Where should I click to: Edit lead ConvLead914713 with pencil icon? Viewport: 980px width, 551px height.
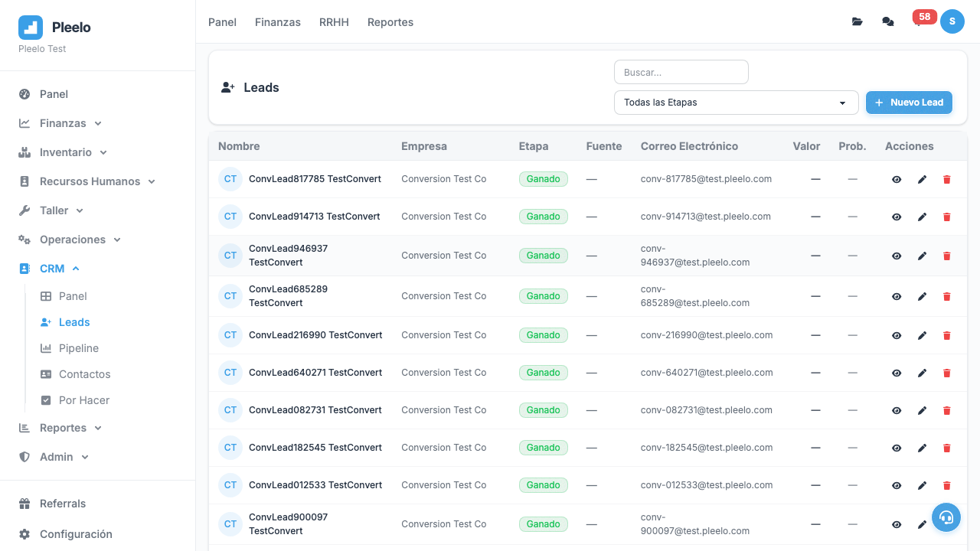click(x=922, y=217)
